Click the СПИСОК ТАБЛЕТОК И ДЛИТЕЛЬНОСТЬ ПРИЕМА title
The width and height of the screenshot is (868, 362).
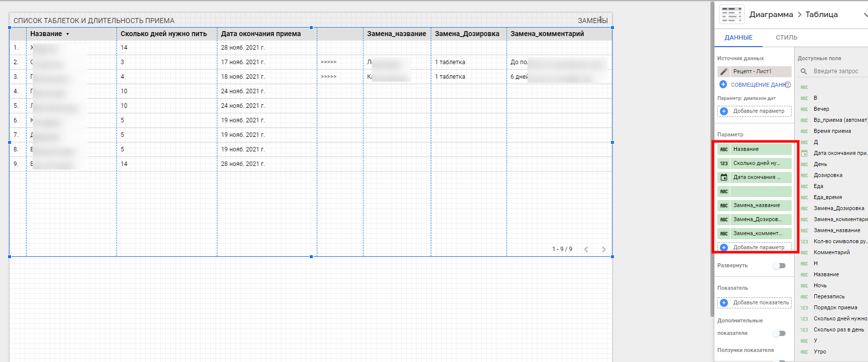pos(94,21)
